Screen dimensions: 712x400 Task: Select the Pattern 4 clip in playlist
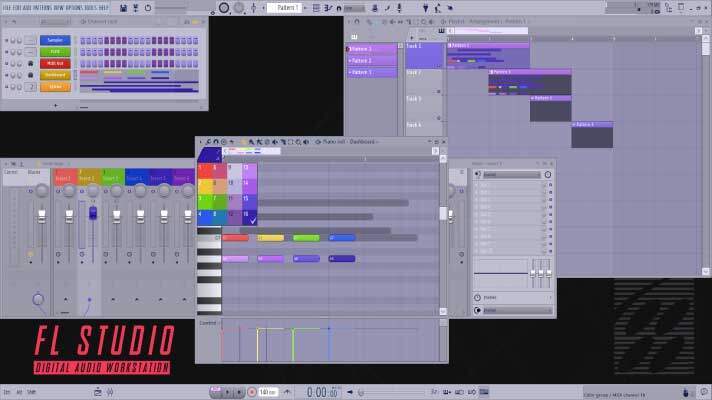(x=591, y=126)
